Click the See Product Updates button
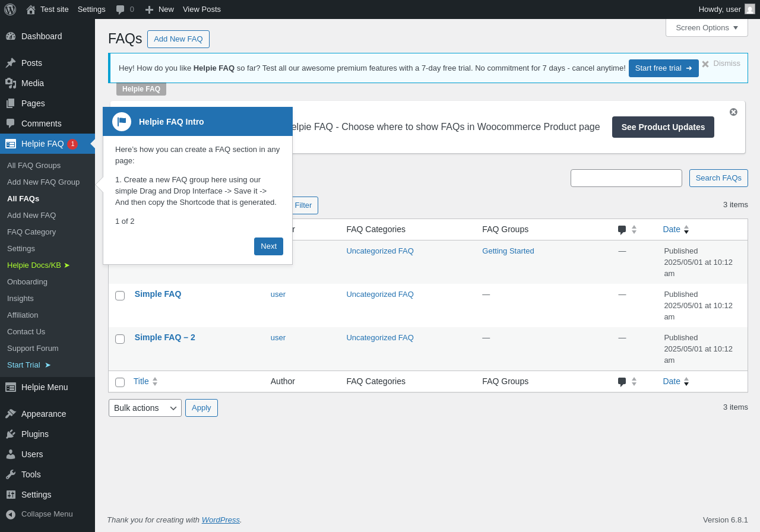Viewport: 760px width, 532px height. 663,127
